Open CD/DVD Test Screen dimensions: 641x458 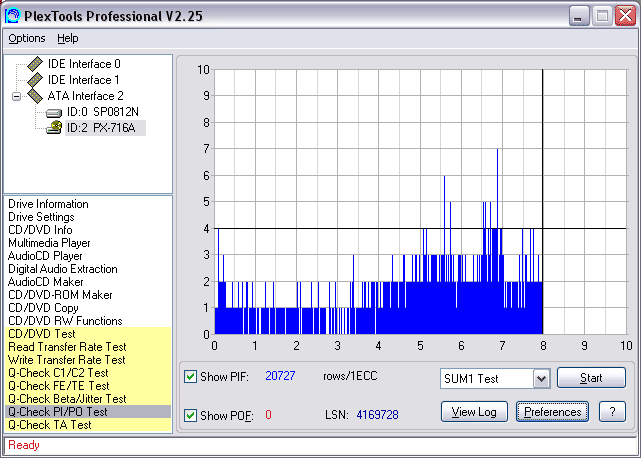(42, 334)
